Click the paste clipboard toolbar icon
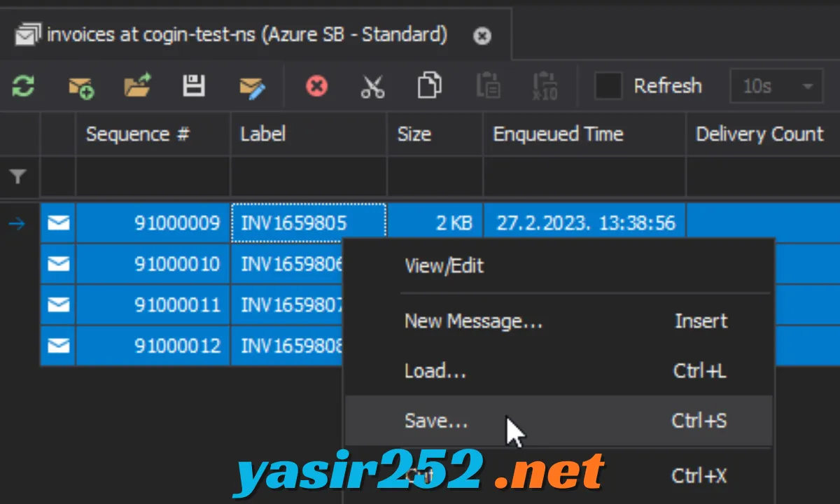The width and height of the screenshot is (840, 504). click(488, 86)
